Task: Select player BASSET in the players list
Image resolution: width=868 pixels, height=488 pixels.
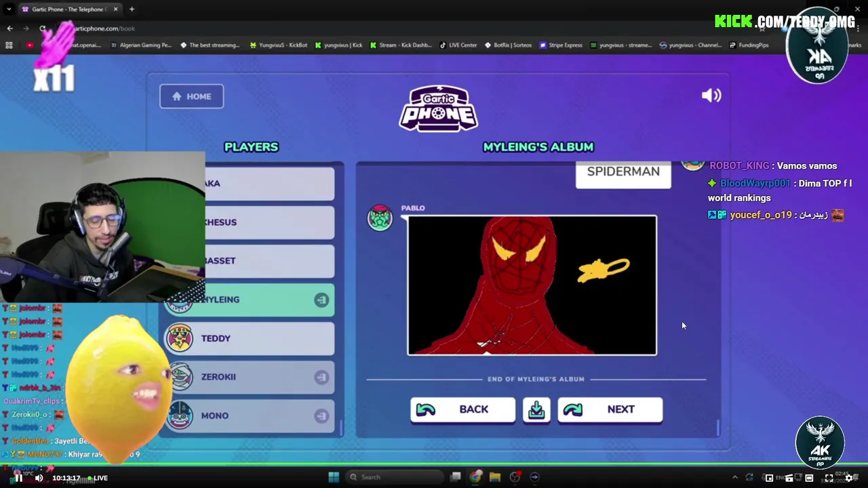Action: point(269,260)
